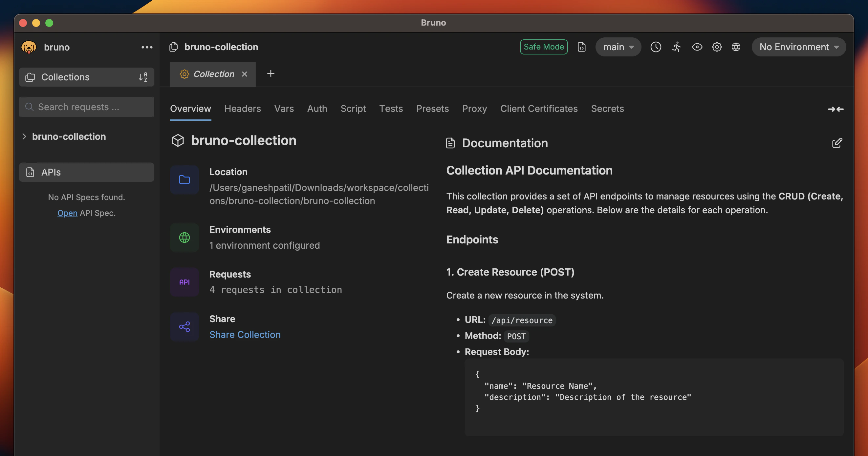Viewport: 868px width, 456px height.
Task: Switch to the Headers tab
Action: pos(242,109)
